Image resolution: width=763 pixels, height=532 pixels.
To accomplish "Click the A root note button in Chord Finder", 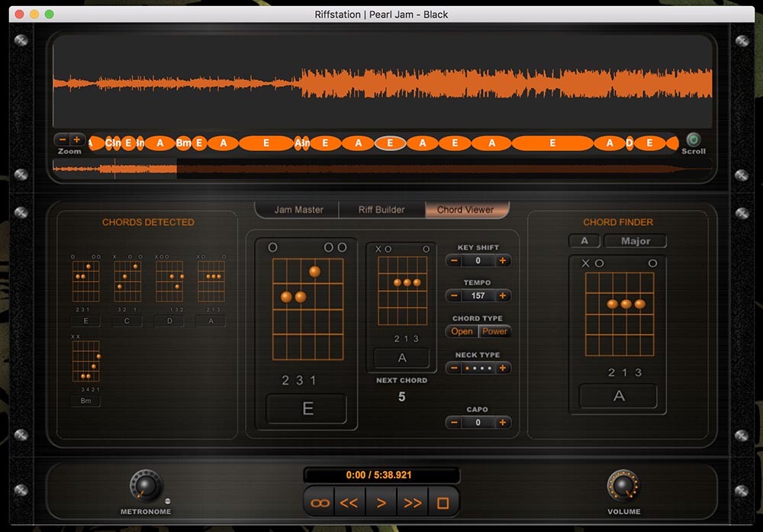I will point(584,240).
